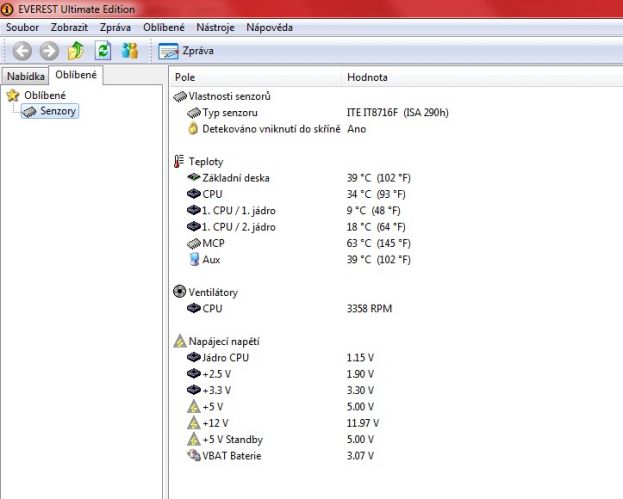Viewport: 623px width, 499px height.
Task: Click the Ano intrusion value
Action: tap(356, 129)
